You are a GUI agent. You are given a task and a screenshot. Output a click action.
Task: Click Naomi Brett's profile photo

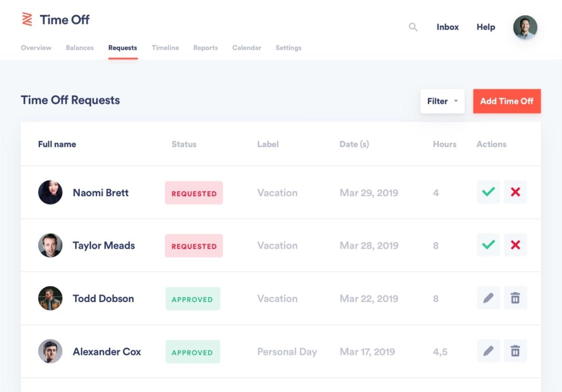tap(51, 192)
